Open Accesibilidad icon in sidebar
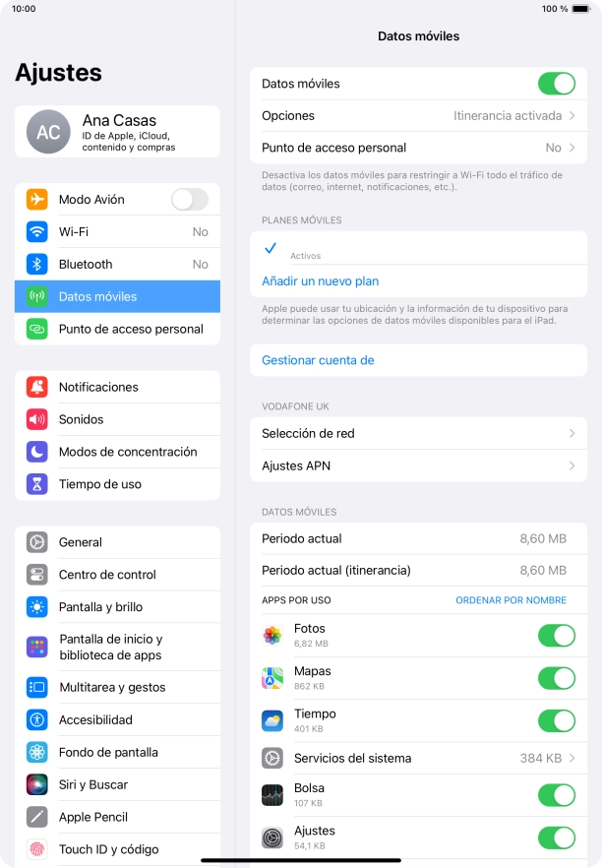The image size is (602, 868). pyautogui.click(x=37, y=719)
